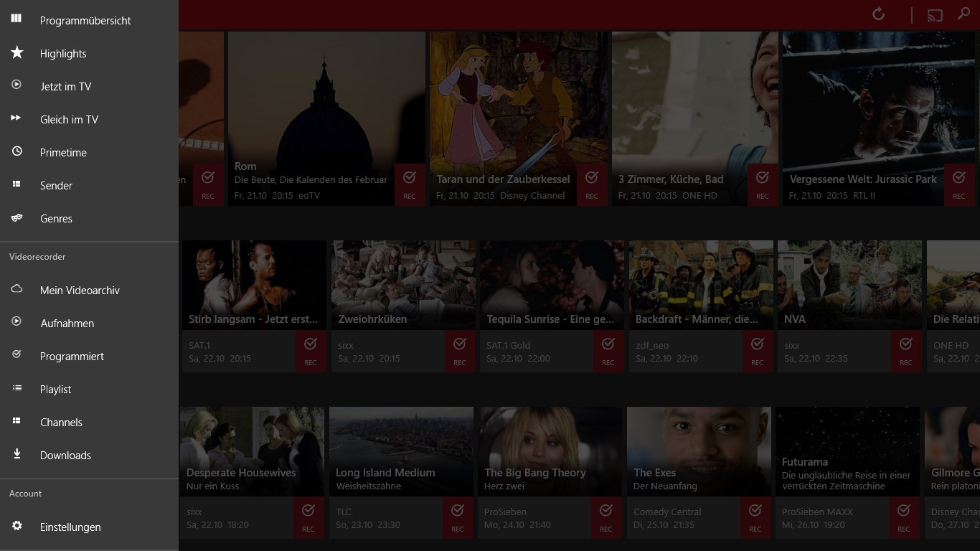Open search using the magnifier icon

point(964,14)
